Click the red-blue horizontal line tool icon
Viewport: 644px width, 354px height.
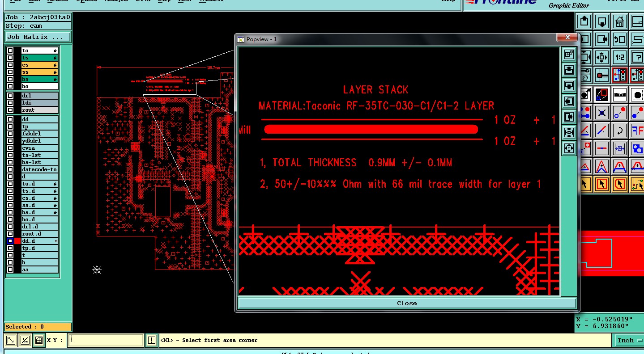[x=602, y=148]
